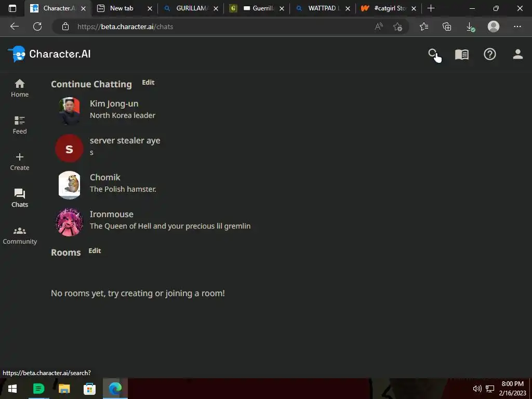Click the red S avatar of server stealer aye
Viewport: 532px width, 399px height.
(69, 148)
